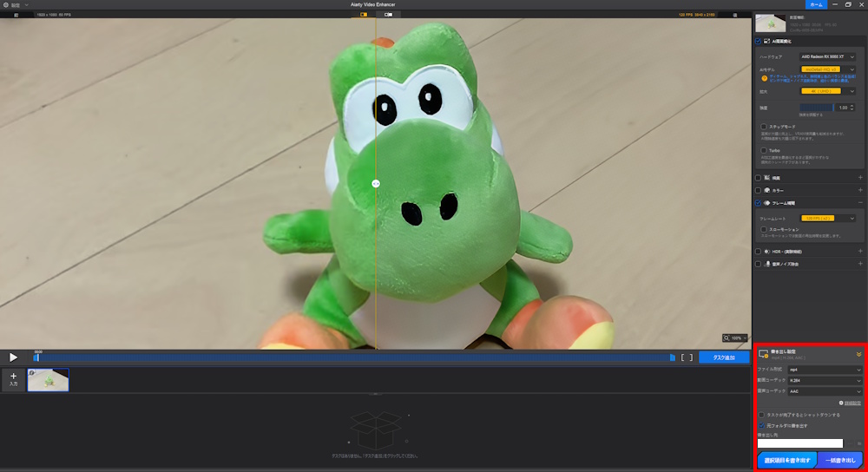The image size is (868, 472).
Task: Select the Yoshi plush video thumbnail in the input list
Action: click(48, 380)
